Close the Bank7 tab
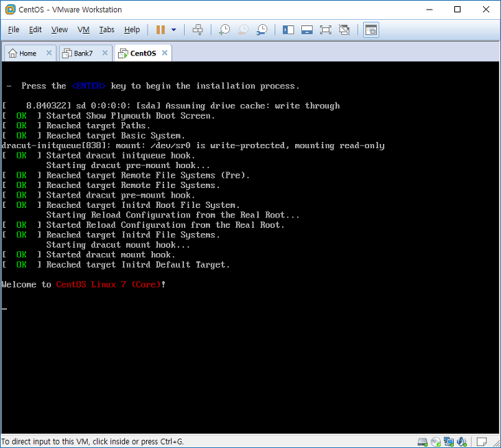Viewport: 501px width, 448px height. tap(105, 53)
